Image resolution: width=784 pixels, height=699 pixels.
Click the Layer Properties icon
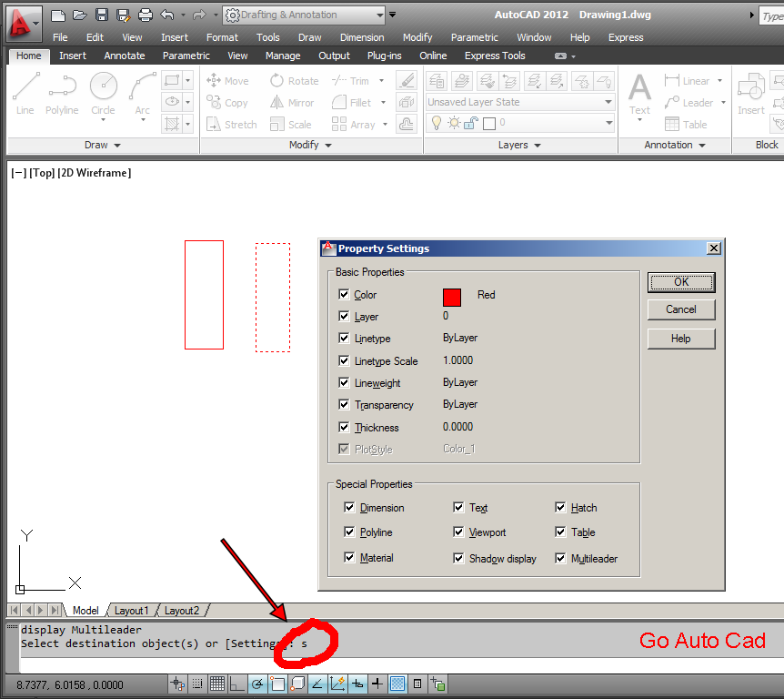pos(437,81)
